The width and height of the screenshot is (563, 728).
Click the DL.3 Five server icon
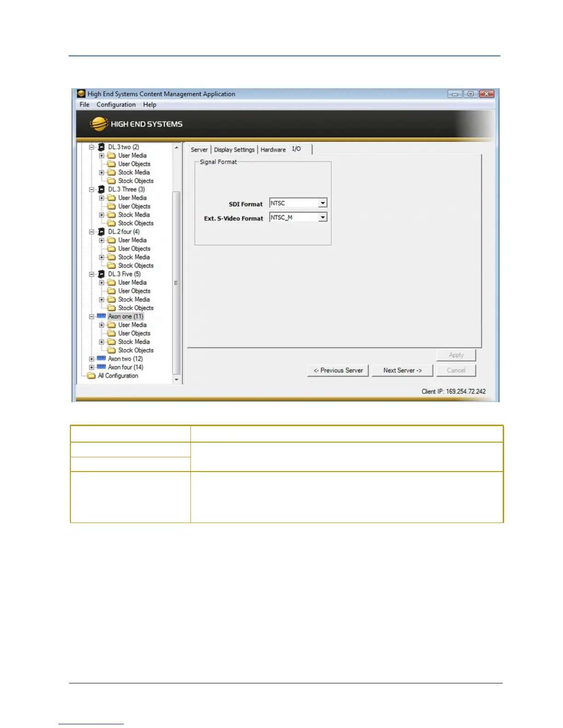pos(101,274)
